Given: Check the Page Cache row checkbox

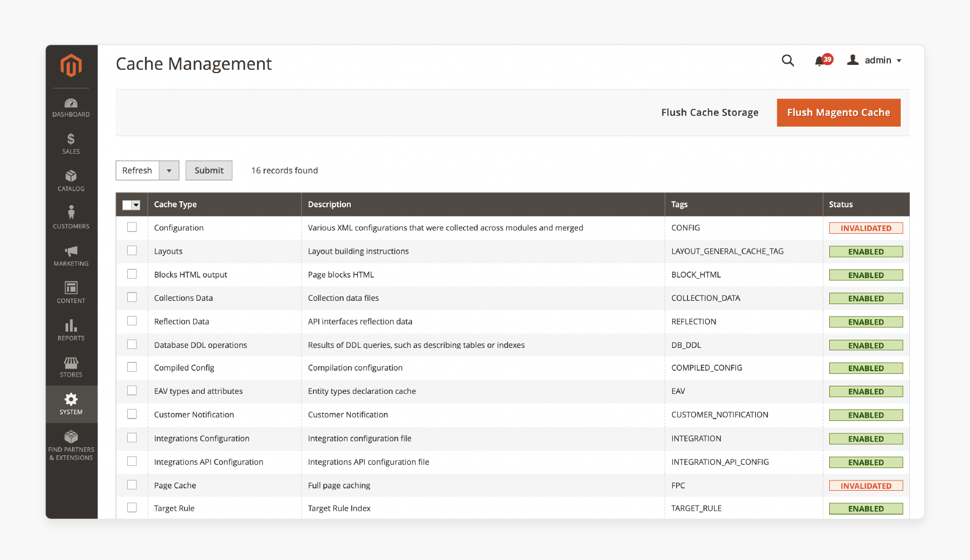Looking at the screenshot, I should coord(132,485).
